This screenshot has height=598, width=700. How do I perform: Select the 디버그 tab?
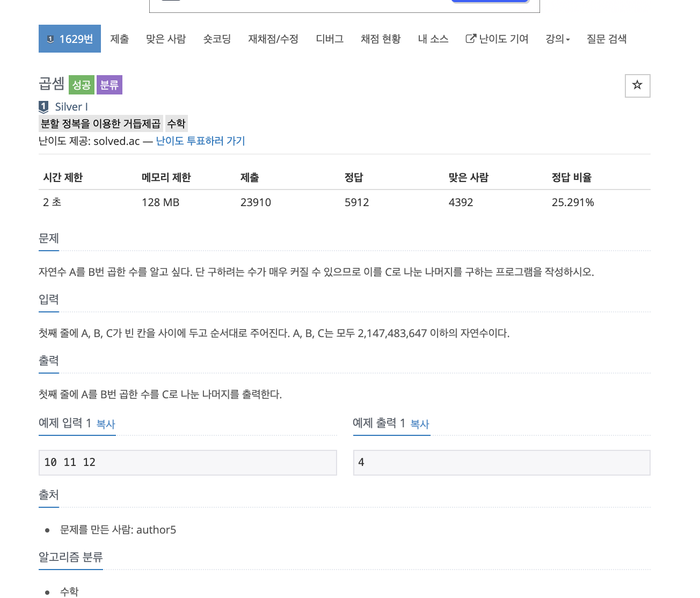(x=330, y=39)
